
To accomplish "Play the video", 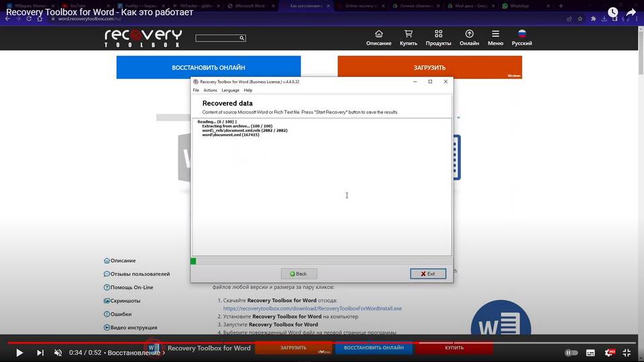I will coord(19,353).
